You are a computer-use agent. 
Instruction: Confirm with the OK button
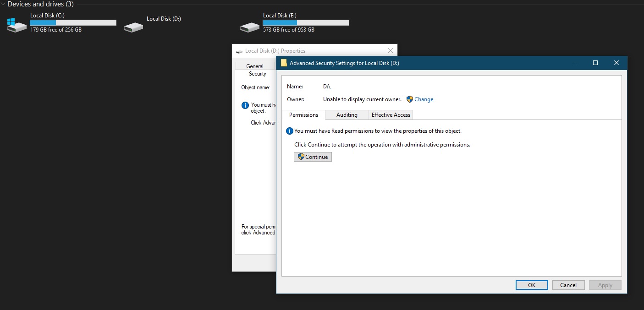pos(532,285)
